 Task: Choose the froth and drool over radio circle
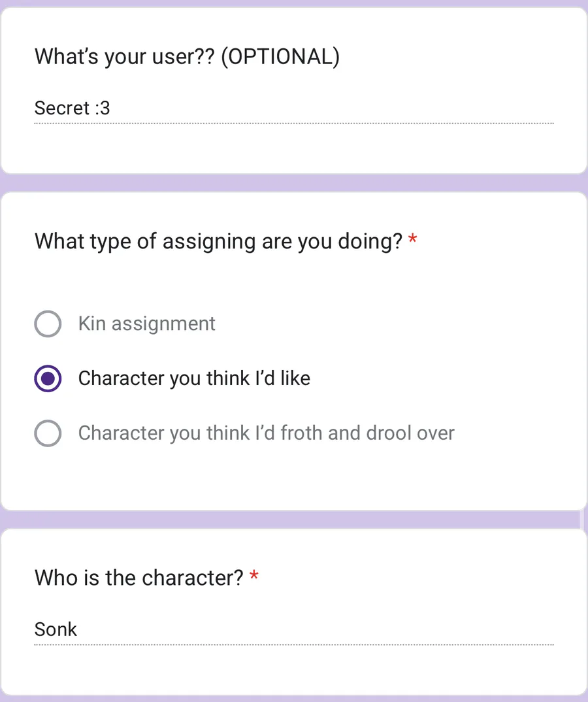pos(48,433)
